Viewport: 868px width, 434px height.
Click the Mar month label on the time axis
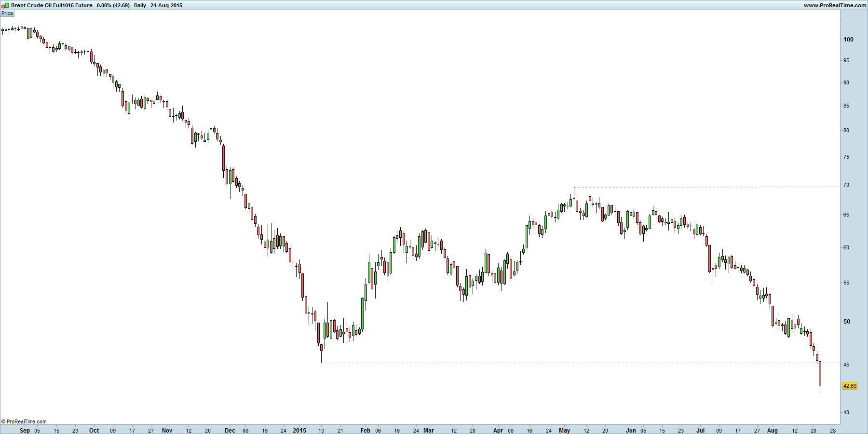[x=429, y=431]
